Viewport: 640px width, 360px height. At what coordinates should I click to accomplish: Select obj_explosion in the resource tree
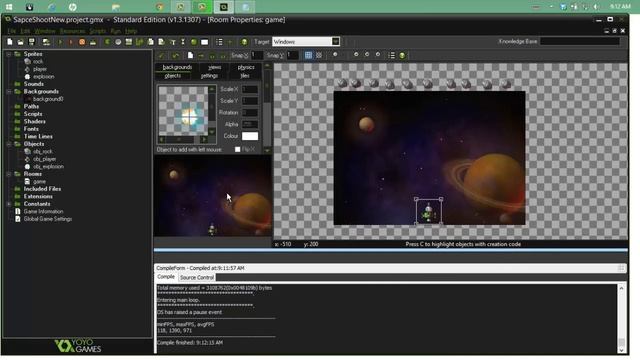(48, 167)
